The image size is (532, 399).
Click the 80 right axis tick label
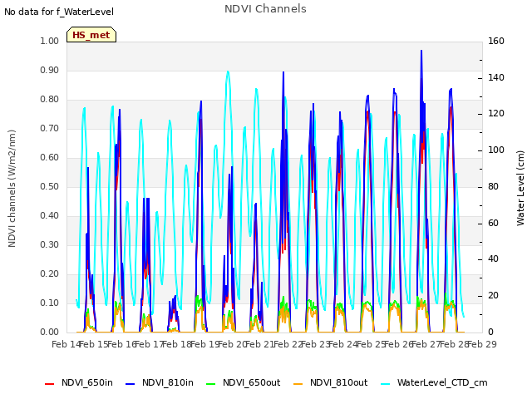[x=493, y=186]
